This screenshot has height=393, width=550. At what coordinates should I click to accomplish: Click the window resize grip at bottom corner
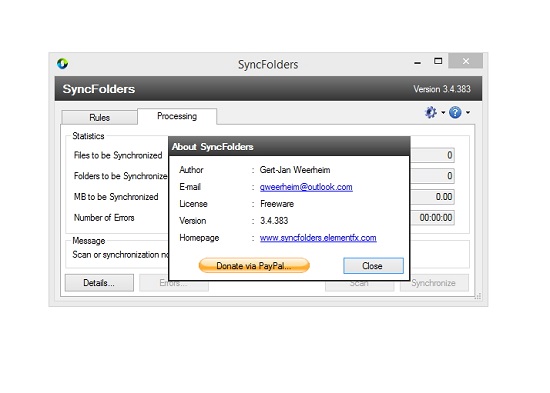click(478, 297)
